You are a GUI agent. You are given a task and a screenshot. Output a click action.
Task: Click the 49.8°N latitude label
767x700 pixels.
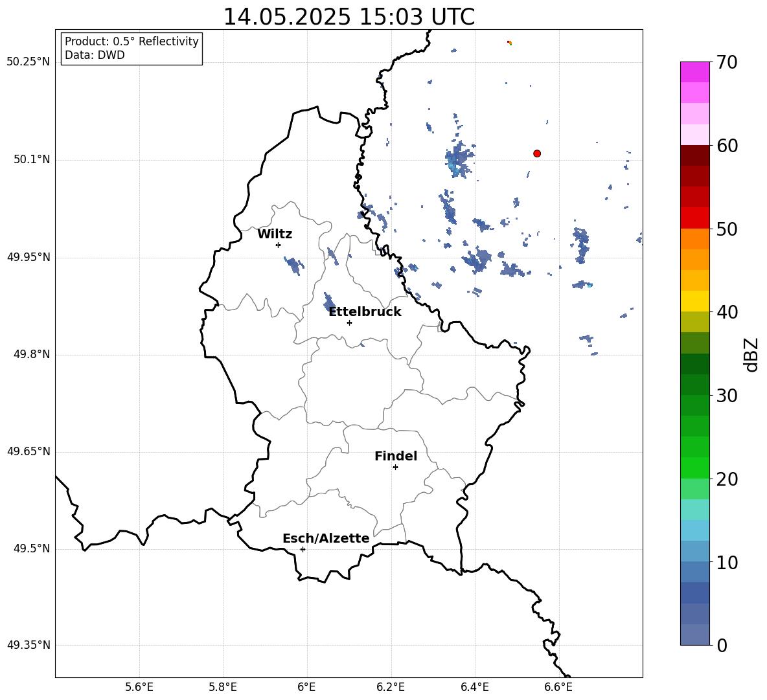[x=32, y=354]
